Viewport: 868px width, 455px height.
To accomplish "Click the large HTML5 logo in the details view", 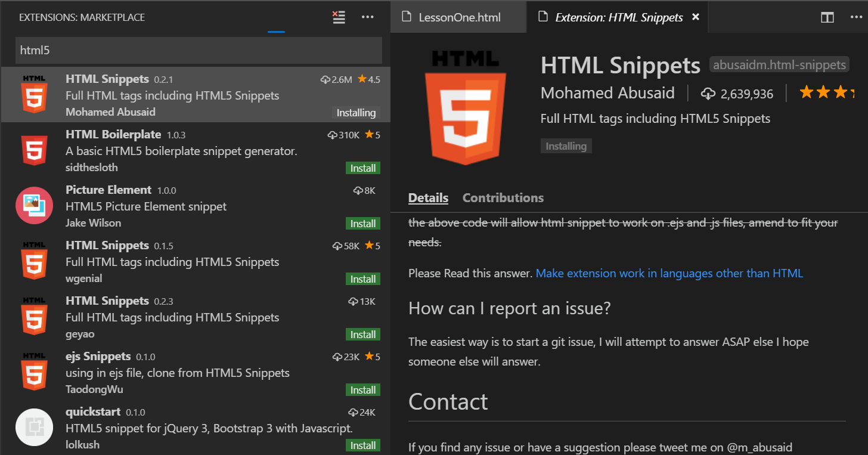I will [x=465, y=107].
